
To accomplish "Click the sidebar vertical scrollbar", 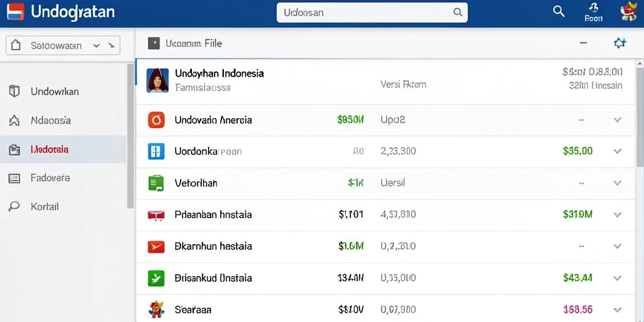I will [131, 136].
